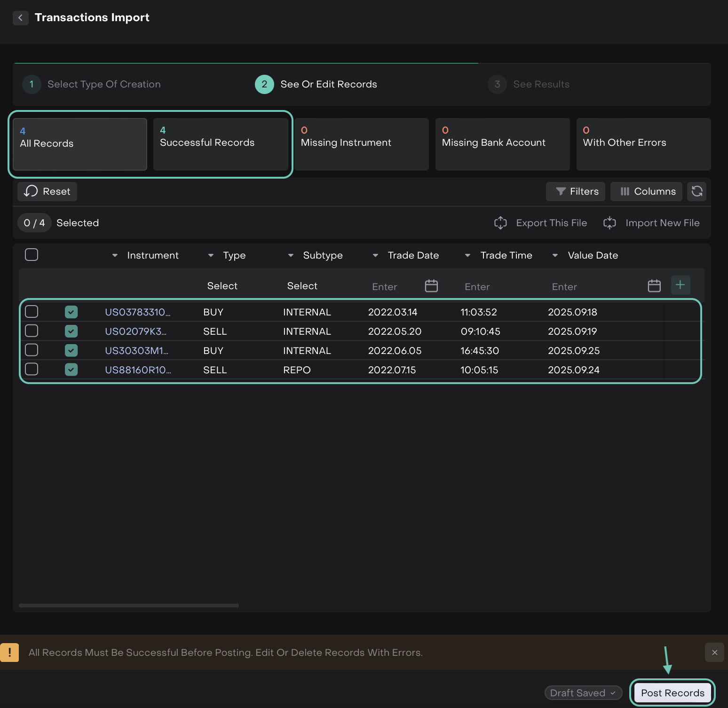Click the Trade Time Enter filter field

click(477, 287)
